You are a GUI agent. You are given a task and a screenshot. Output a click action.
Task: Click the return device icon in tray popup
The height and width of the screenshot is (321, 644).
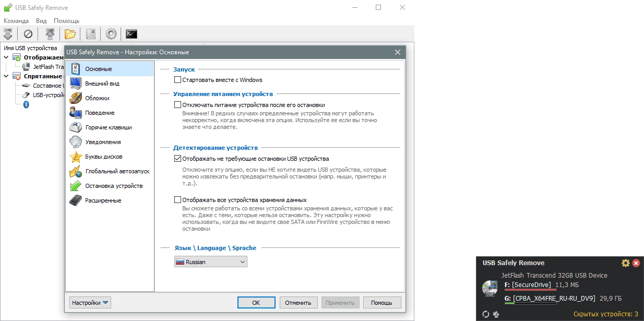496,314
